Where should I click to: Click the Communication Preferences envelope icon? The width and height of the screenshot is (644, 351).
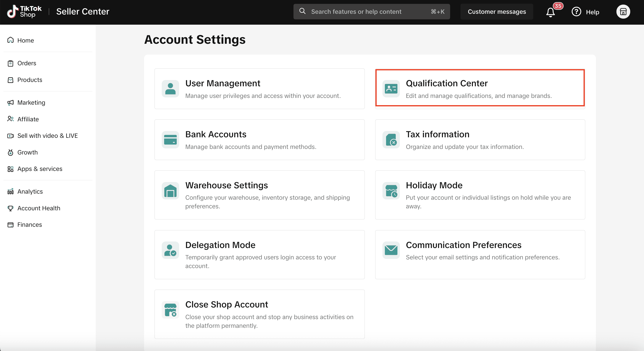(391, 250)
